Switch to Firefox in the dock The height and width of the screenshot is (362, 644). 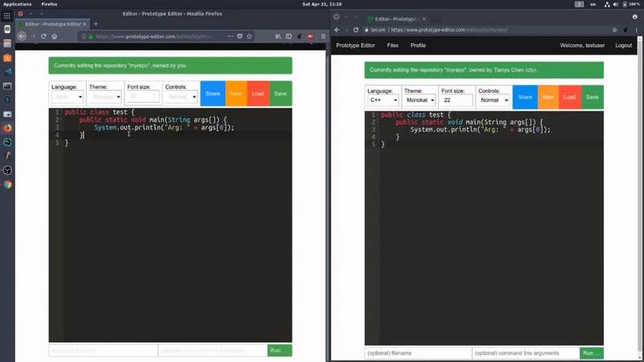[7, 128]
